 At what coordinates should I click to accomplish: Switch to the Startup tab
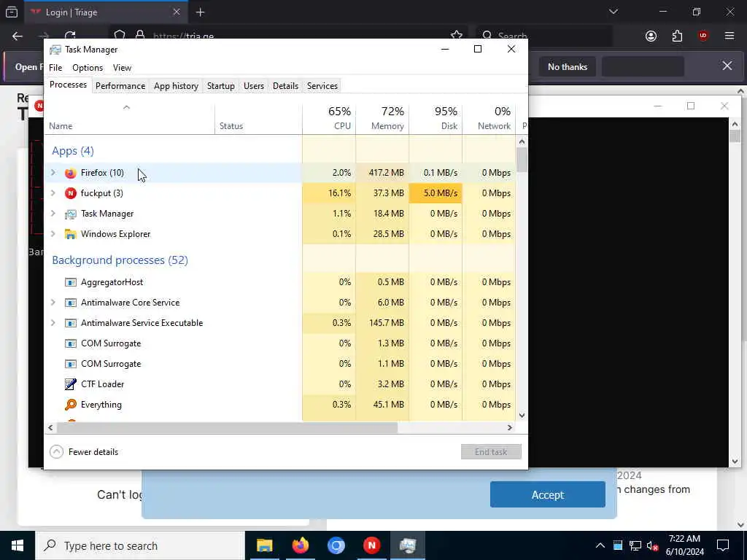coord(220,86)
